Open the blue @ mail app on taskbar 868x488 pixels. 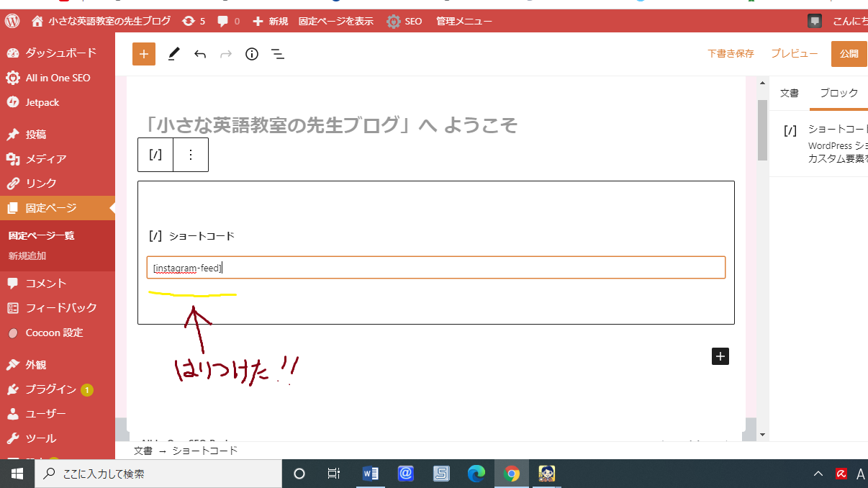(406, 474)
